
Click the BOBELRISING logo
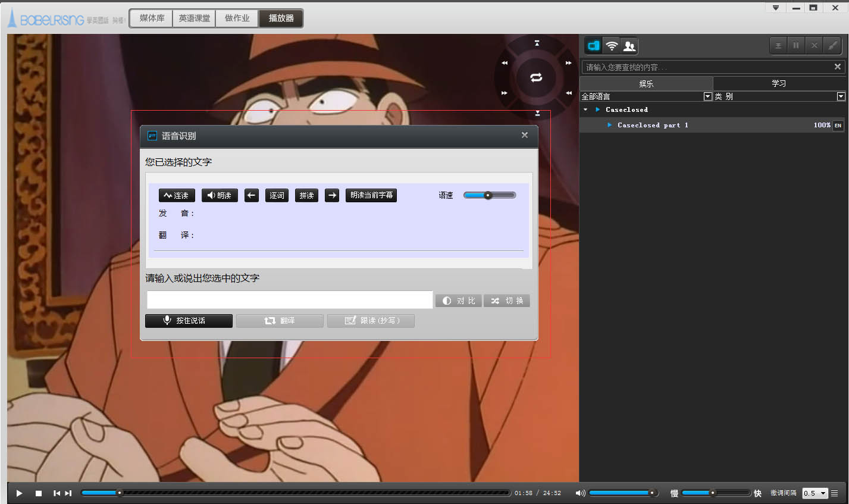point(45,19)
